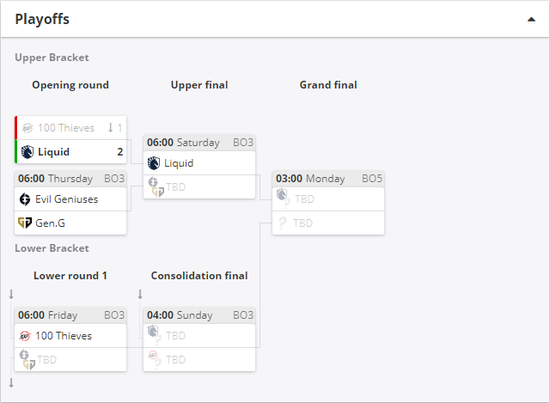Click the down arrow above Consolidation final match
This screenshot has width=550, height=403.
[x=140, y=294]
